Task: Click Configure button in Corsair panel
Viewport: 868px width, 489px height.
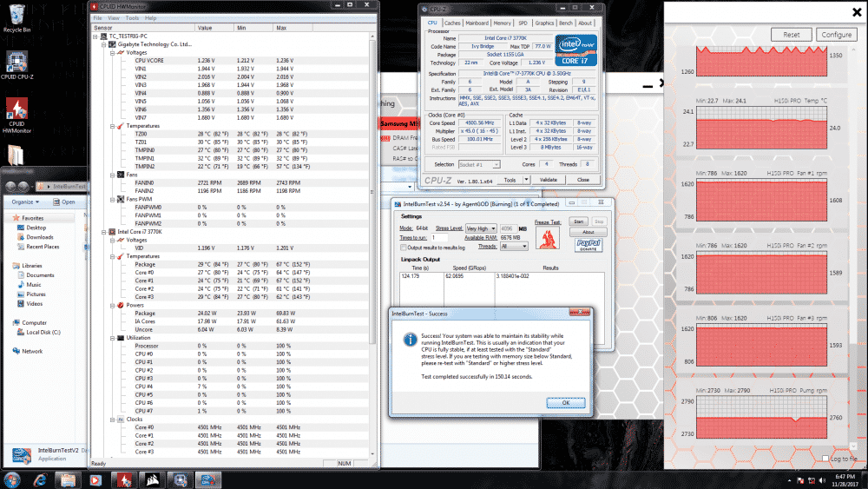Action: (837, 35)
